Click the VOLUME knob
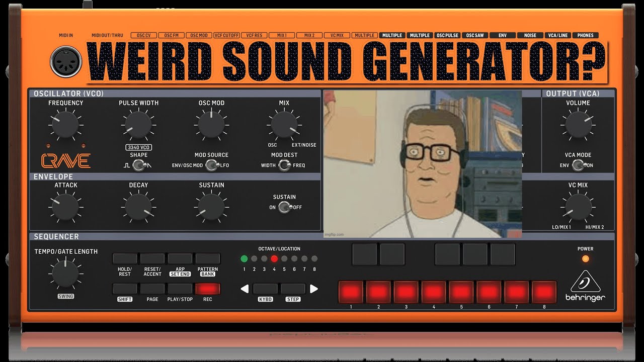The height and width of the screenshot is (362, 644). tap(579, 125)
